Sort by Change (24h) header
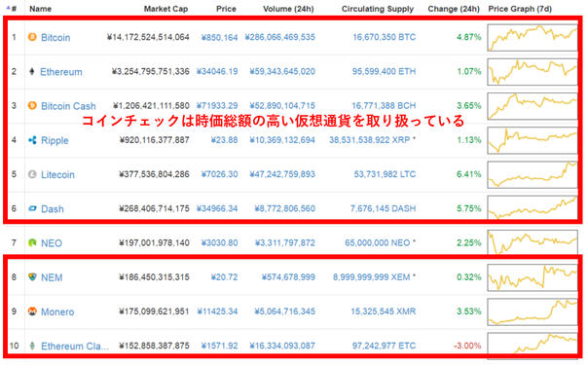This screenshot has height=365, width=588. click(454, 9)
